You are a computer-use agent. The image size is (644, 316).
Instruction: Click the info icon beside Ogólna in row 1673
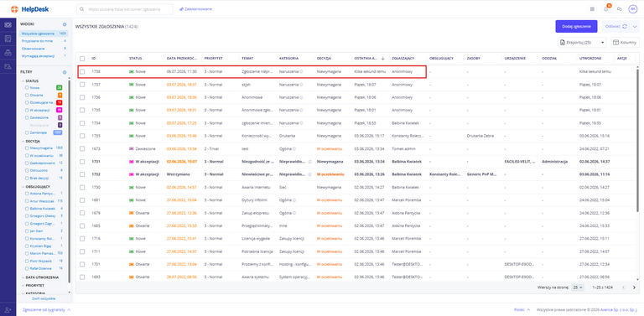click(294, 148)
